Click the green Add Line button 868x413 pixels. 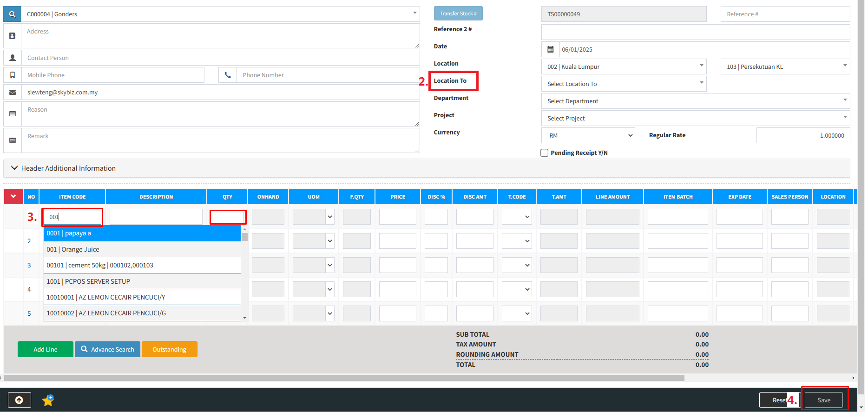pos(46,349)
